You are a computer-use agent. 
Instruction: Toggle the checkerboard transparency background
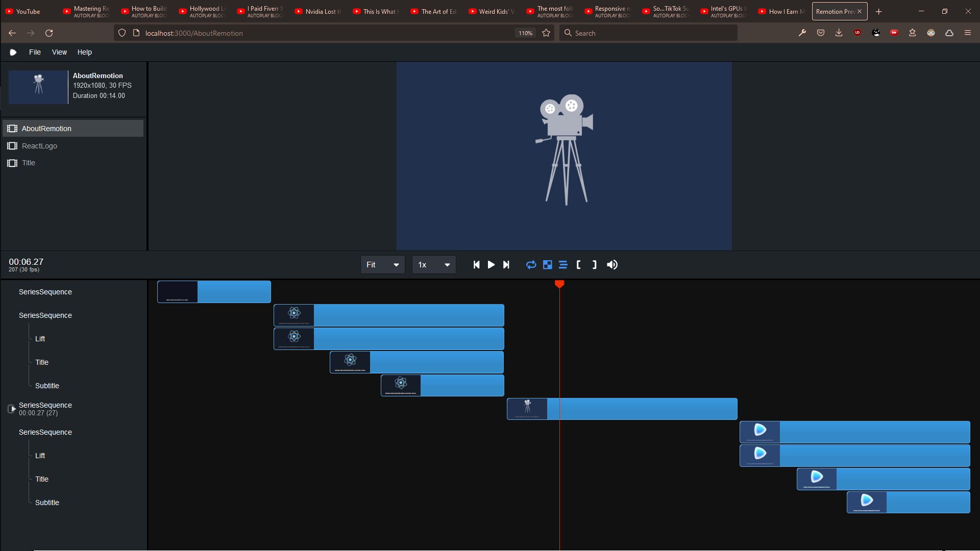click(x=547, y=265)
